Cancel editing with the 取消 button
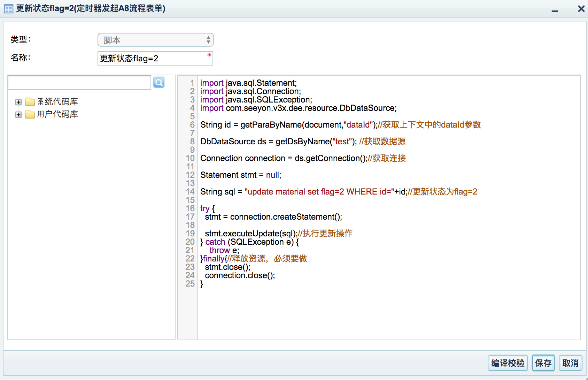 click(x=570, y=363)
